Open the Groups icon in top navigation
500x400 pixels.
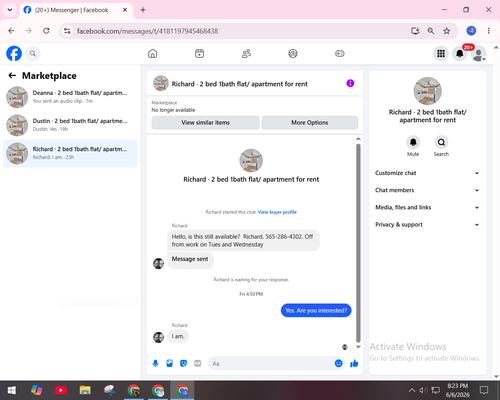(x=293, y=53)
